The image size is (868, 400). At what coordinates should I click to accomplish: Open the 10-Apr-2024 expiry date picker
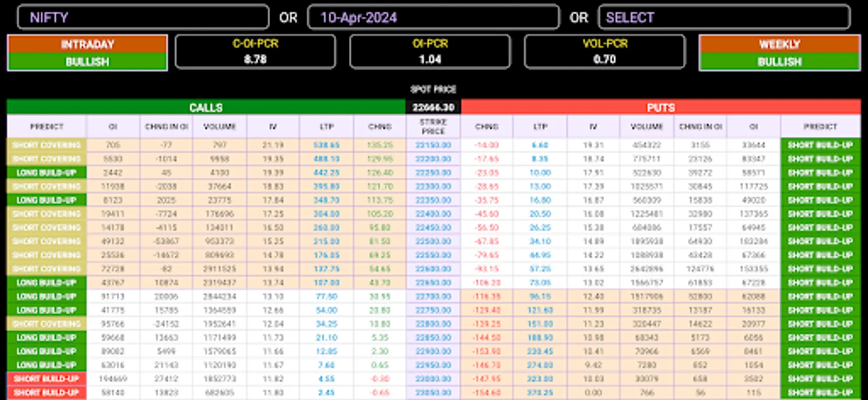[433, 18]
